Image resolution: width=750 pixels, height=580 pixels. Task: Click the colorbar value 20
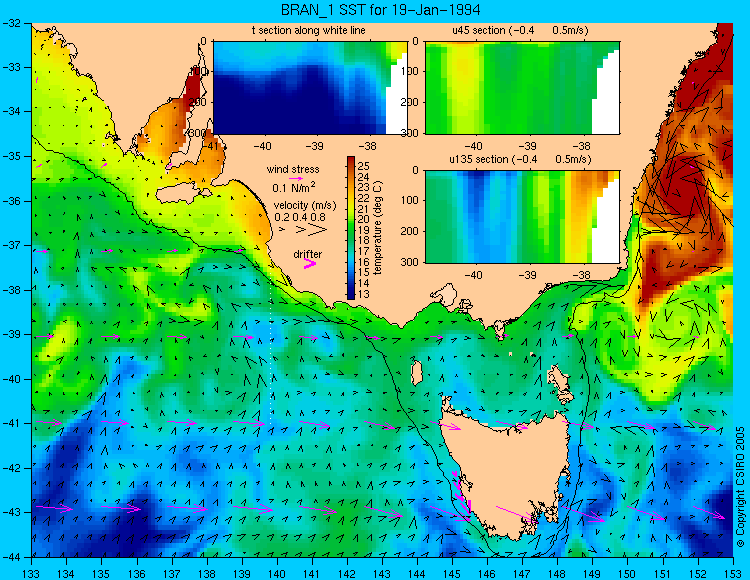point(364,219)
